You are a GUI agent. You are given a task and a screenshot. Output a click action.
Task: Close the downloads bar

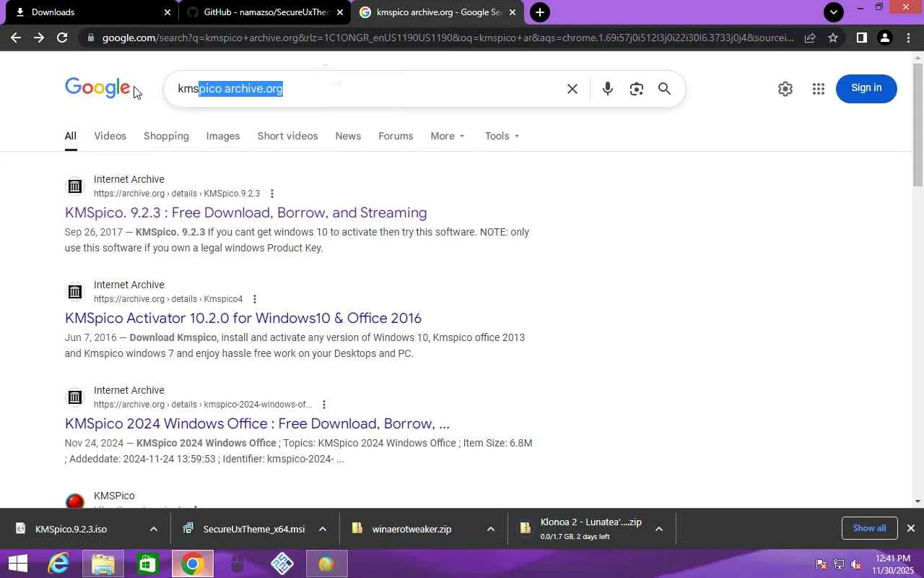[x=911, y=528]
